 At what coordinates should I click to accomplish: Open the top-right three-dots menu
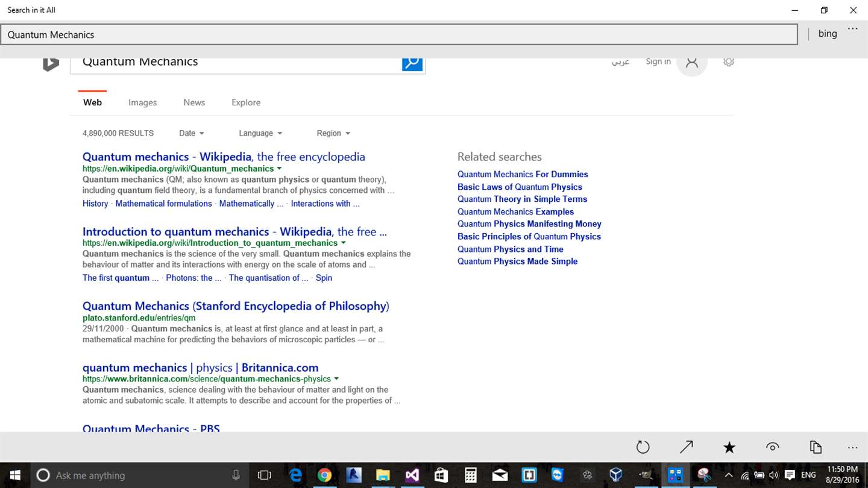point(852,29)
